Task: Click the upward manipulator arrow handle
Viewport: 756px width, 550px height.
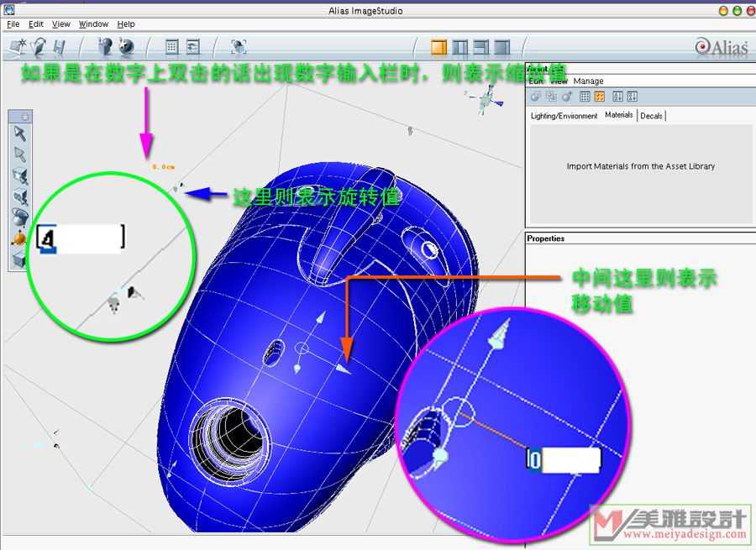Action: (320, 318)
